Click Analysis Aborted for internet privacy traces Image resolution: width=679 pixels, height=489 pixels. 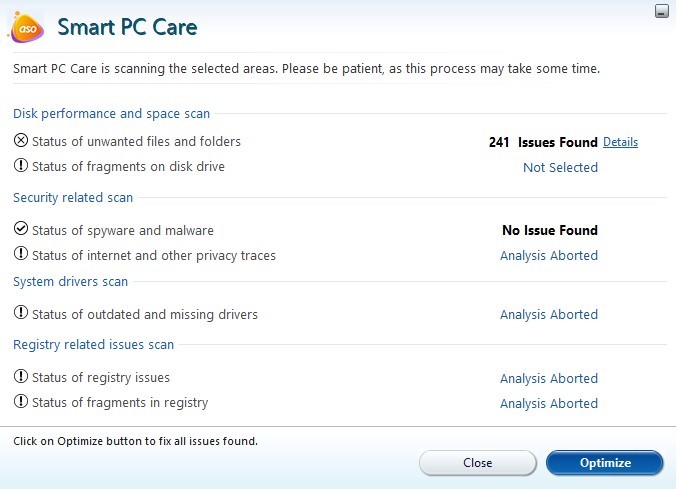(549, 256)
